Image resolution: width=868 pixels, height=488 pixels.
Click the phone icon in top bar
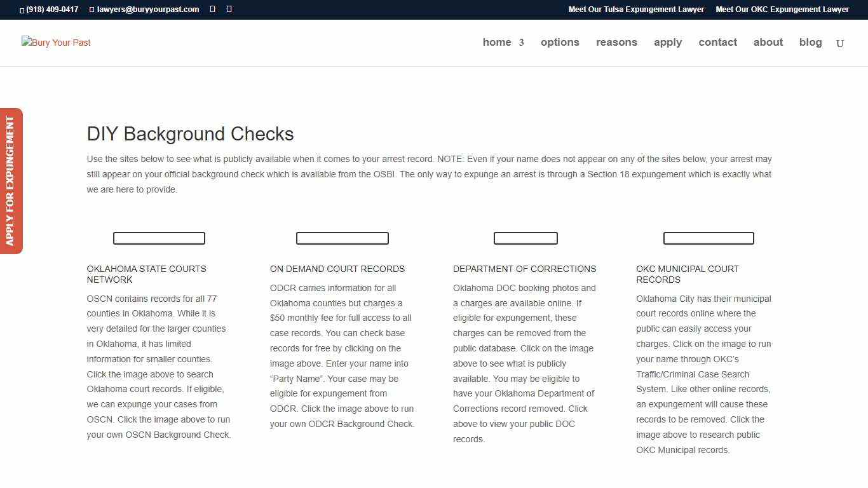pyautogui.click(x=22, y=10)
